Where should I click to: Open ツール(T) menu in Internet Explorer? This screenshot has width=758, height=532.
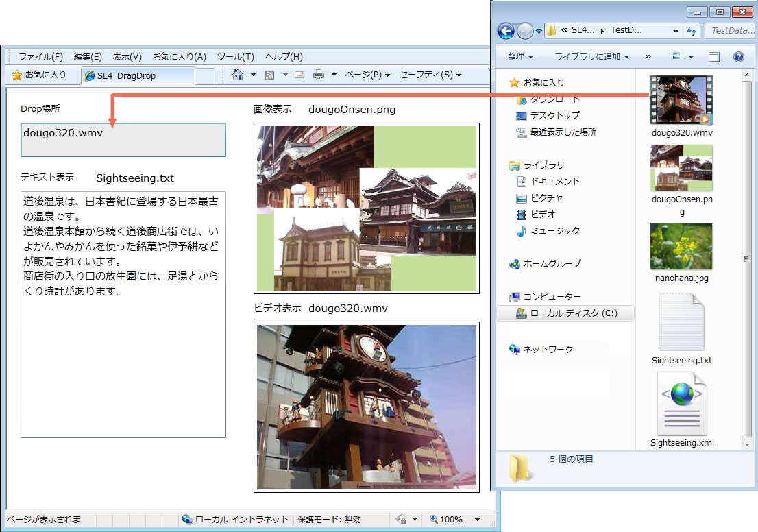[x=236, y=57]
